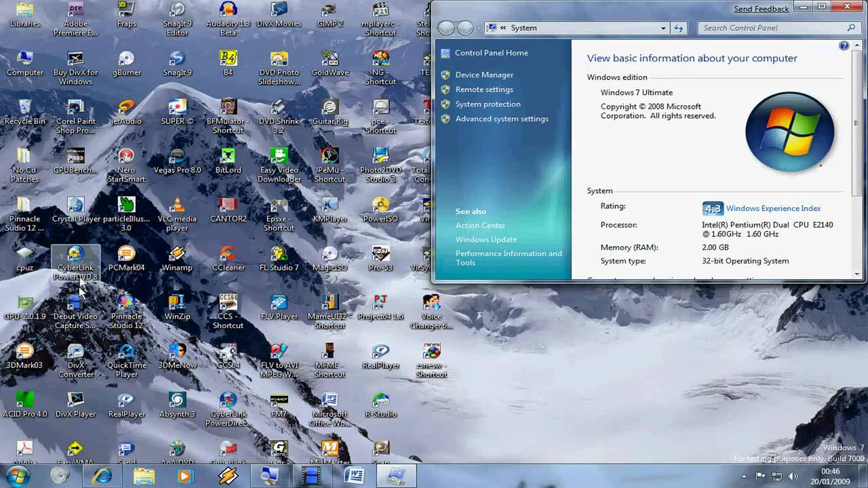Select the Voice Changer desktop icon
The image size is (868, 488).
pos(431,312)
